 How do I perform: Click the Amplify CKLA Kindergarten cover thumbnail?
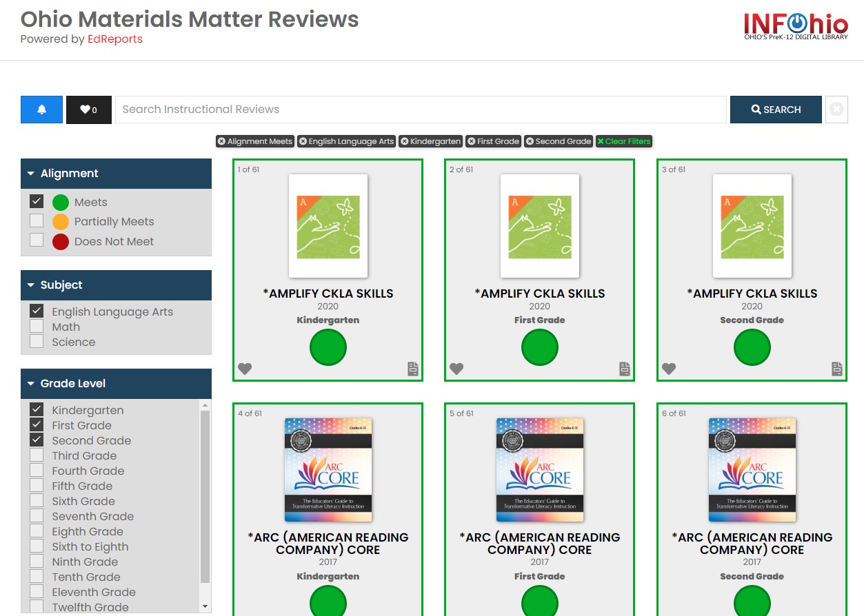tap(328, 226)
